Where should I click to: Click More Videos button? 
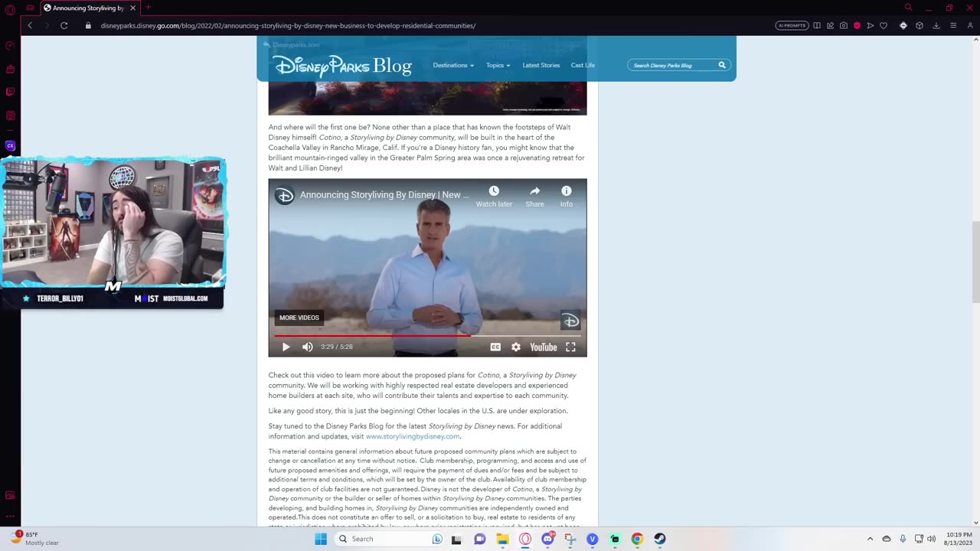tap(299, 318)
